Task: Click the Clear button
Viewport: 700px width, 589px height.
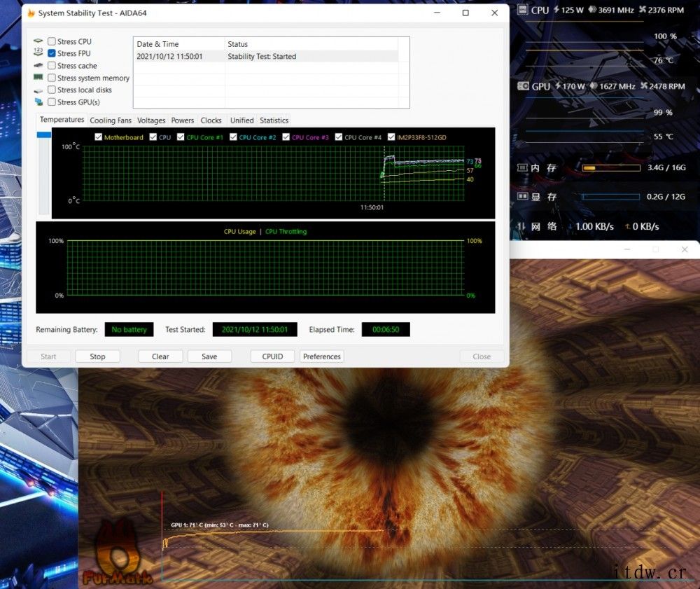Action: tap(160, 356)
